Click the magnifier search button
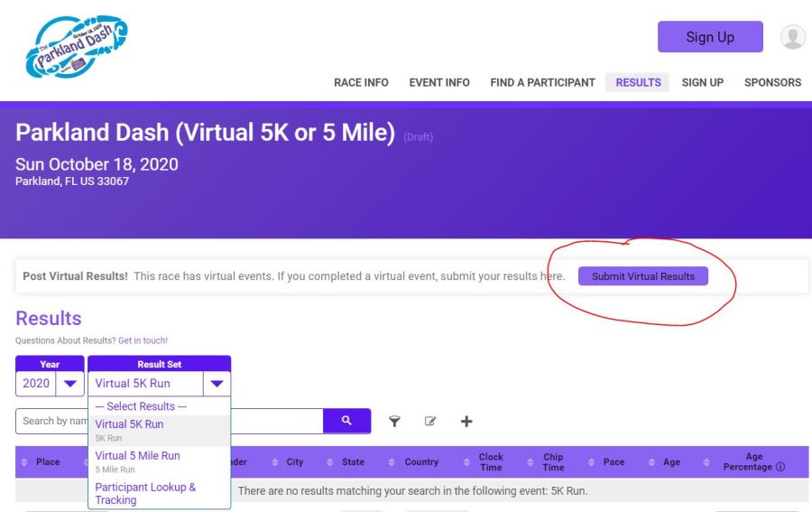This screenshot has height=512, width=812. click(346, 421)
